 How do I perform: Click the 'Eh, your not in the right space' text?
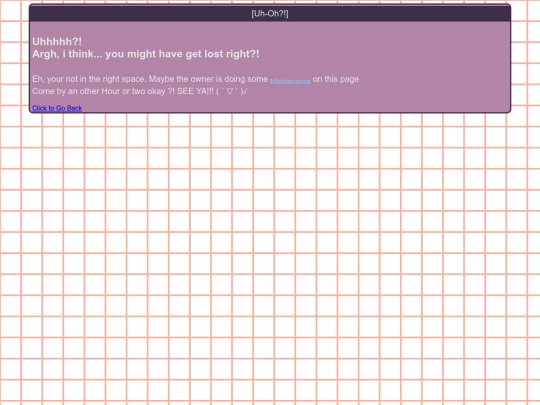tap(88, 79)
